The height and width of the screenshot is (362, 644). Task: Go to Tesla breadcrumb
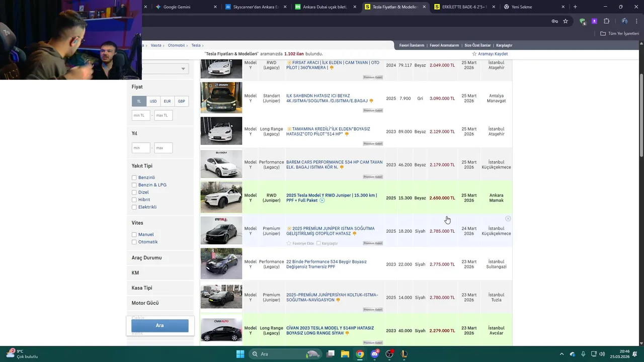tap(196, 45)
